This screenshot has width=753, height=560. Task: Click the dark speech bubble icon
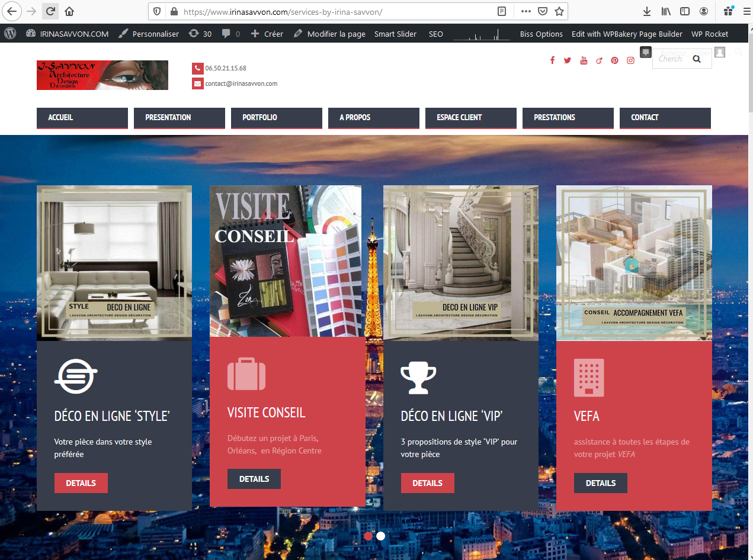point(646,52)
